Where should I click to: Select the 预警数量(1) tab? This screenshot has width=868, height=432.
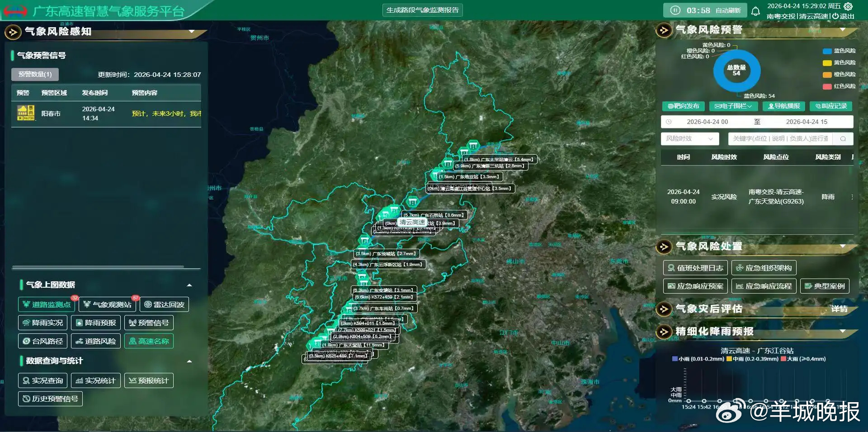pos(35,74)
